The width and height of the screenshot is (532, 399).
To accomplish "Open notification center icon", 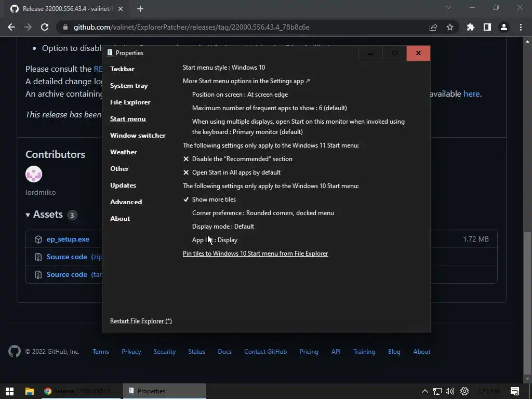I will pos(515,391).
